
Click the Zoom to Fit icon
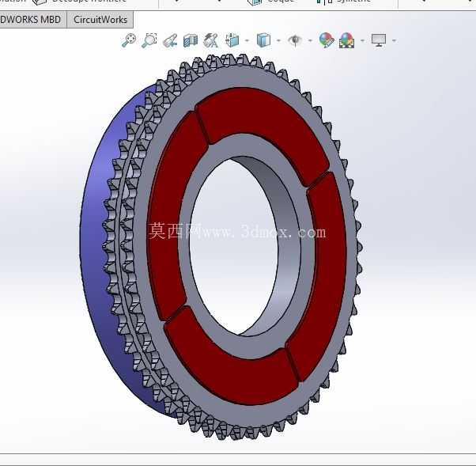(129, 40)
